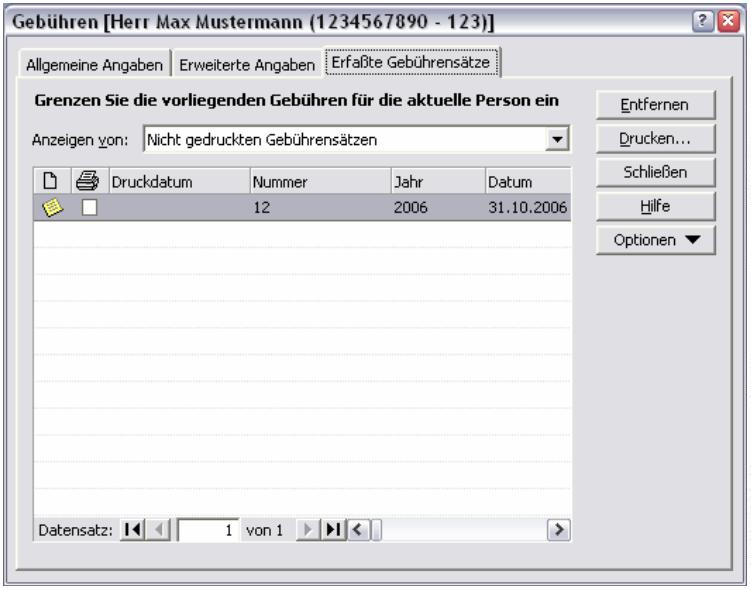Click the horizontal scrollbar right arrow
Screen dimensions: 751x590
562,528
